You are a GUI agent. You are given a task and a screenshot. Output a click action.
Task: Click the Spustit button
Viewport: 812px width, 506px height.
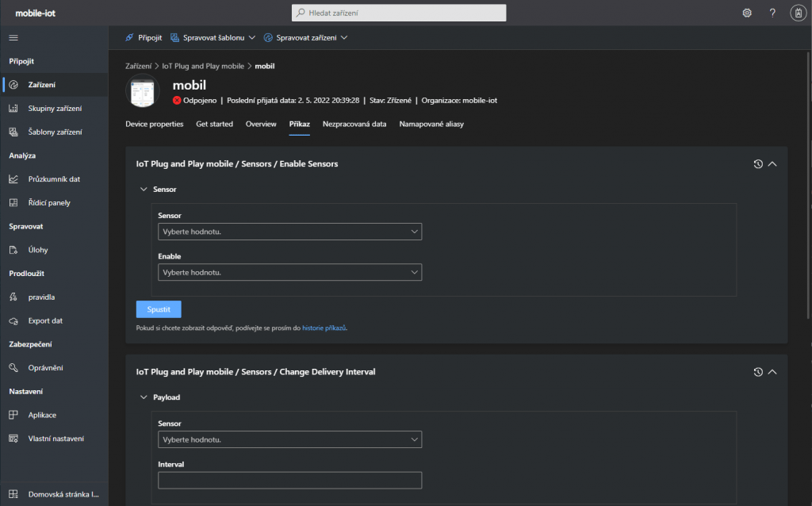tap(159, 309)
